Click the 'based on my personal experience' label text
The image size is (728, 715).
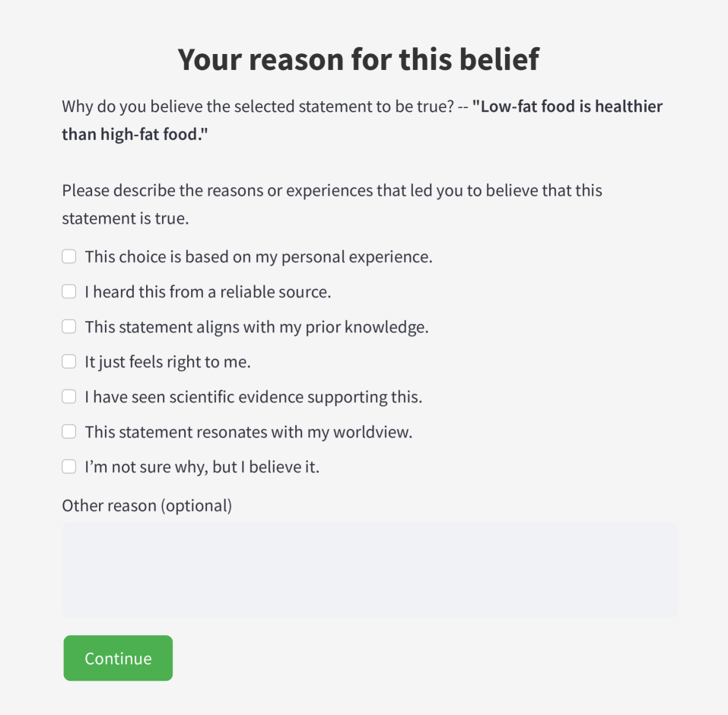pyautogui.click(x=259, y=257)
